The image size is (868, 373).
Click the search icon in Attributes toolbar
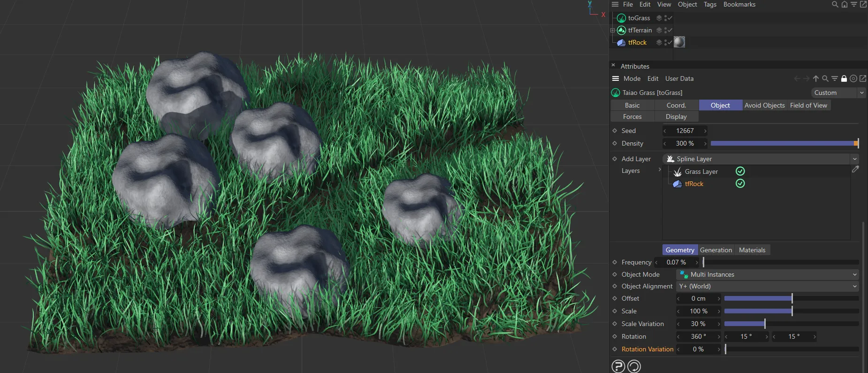point(825,78)
